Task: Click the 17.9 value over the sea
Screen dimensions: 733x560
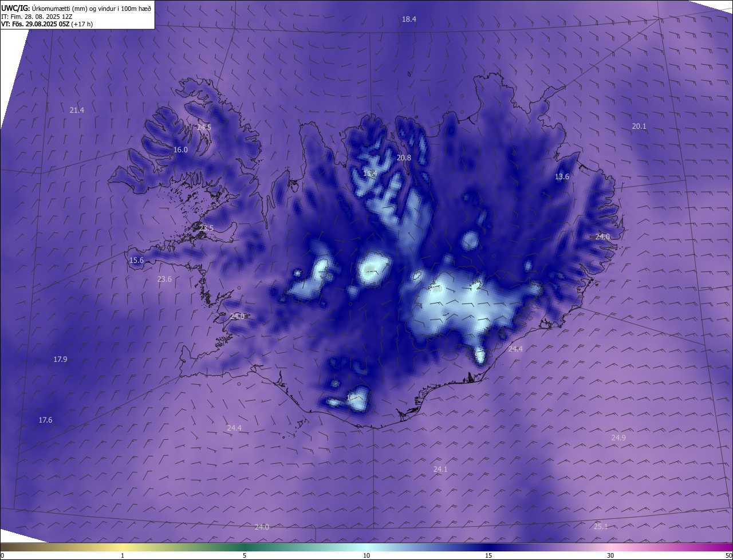Action: coord(60,360)
